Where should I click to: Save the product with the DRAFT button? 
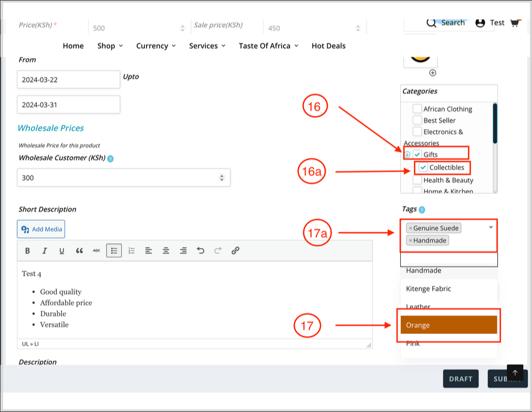461,378
